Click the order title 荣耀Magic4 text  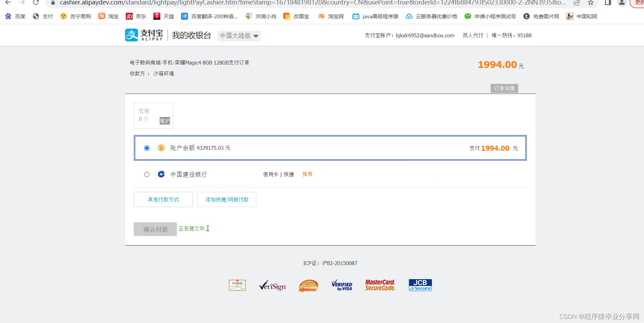pyautogui.click(x=189, y=62)
